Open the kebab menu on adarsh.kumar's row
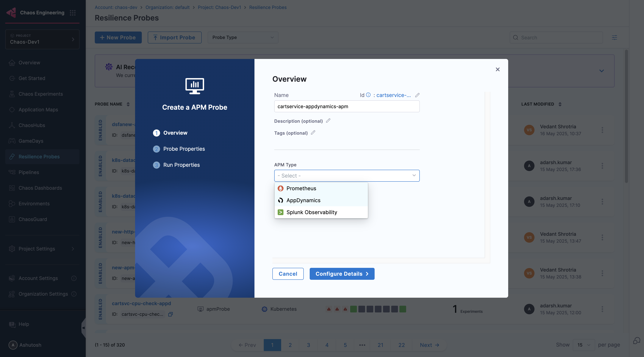644x357 pixels. (603, 166)
